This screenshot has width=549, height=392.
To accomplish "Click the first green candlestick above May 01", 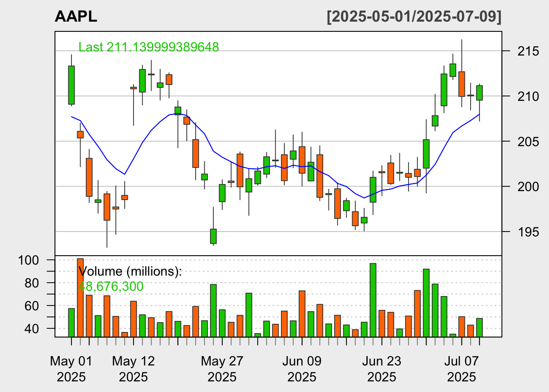I will click(x=71, y=85).
